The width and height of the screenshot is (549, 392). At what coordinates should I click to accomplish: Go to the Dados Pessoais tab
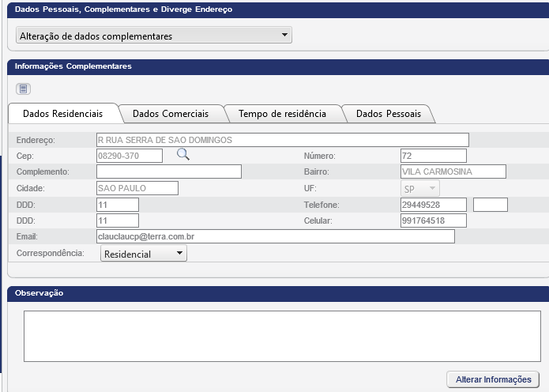(x=388, y=114)
